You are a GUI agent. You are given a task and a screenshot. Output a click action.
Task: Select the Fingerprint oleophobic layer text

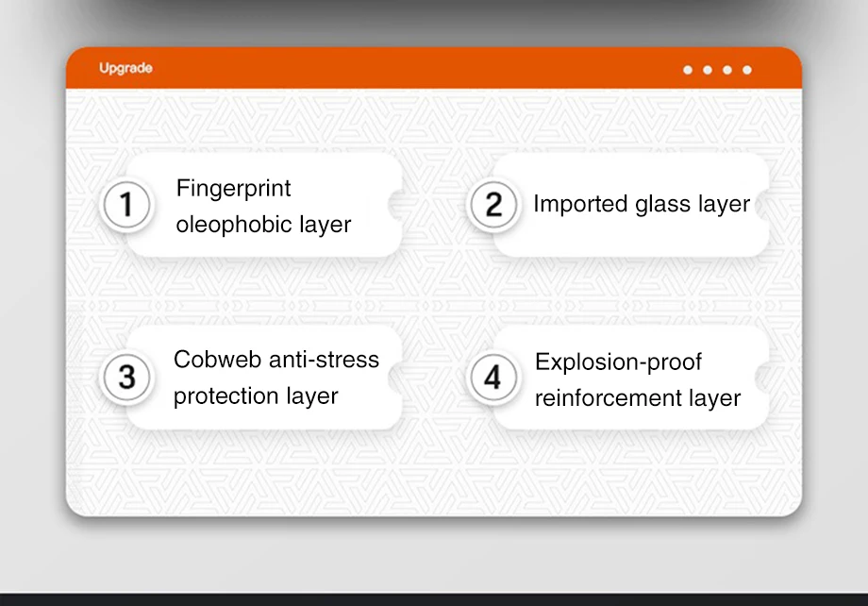coord(263,206)
